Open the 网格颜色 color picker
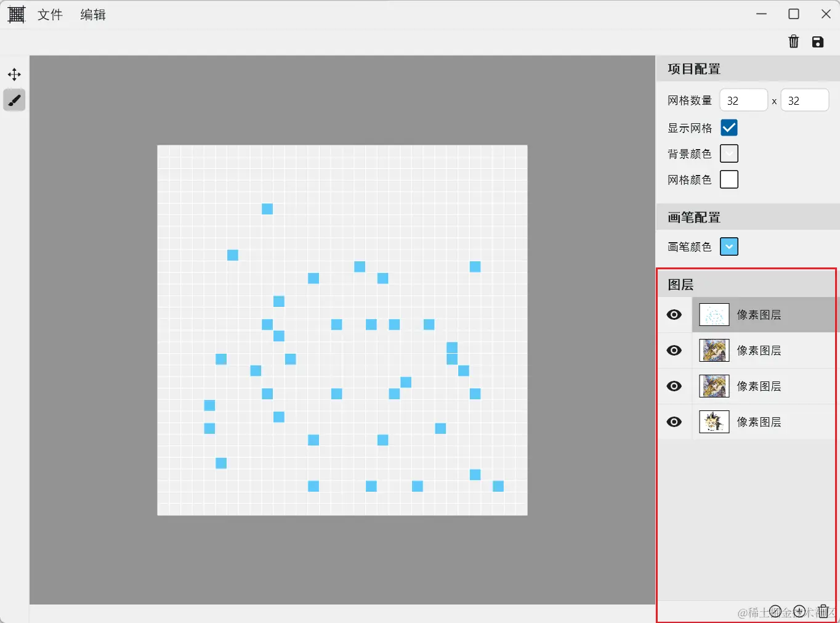 pyautogui.click(x=729, y=179)
